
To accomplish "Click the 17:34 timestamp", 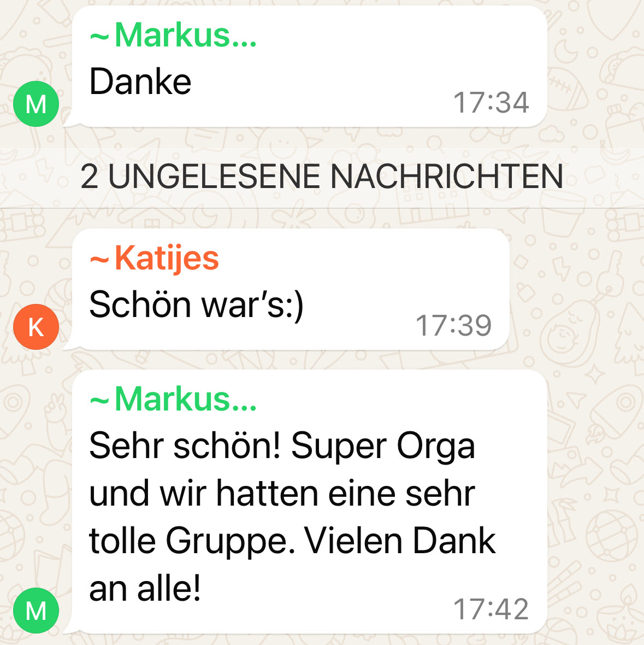I will (491, 102).
